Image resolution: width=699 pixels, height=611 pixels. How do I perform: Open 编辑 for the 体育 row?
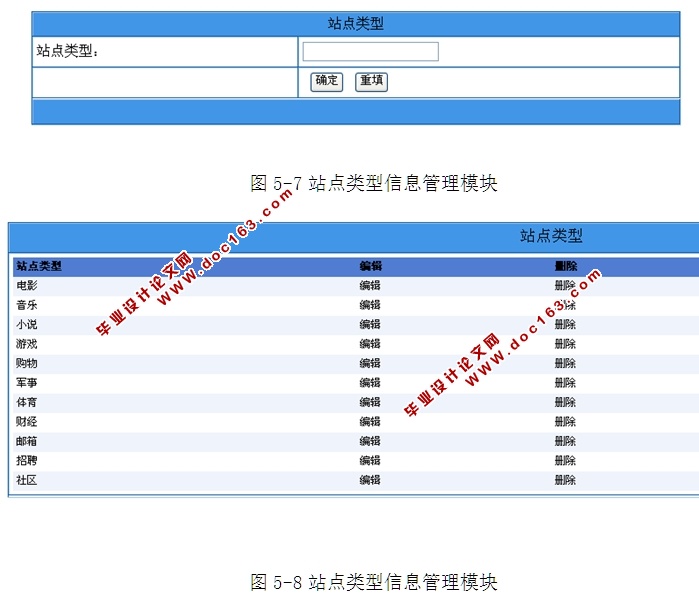pos(370,402)
